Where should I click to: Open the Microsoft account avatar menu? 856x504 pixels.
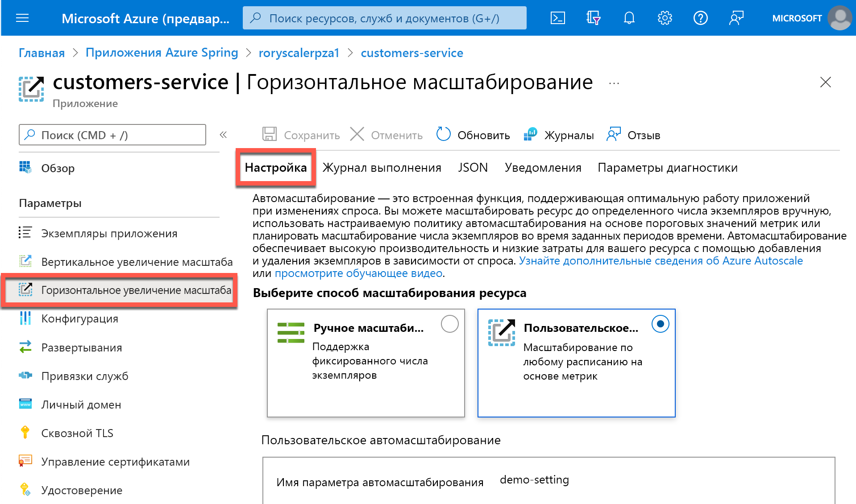[839, 18]
